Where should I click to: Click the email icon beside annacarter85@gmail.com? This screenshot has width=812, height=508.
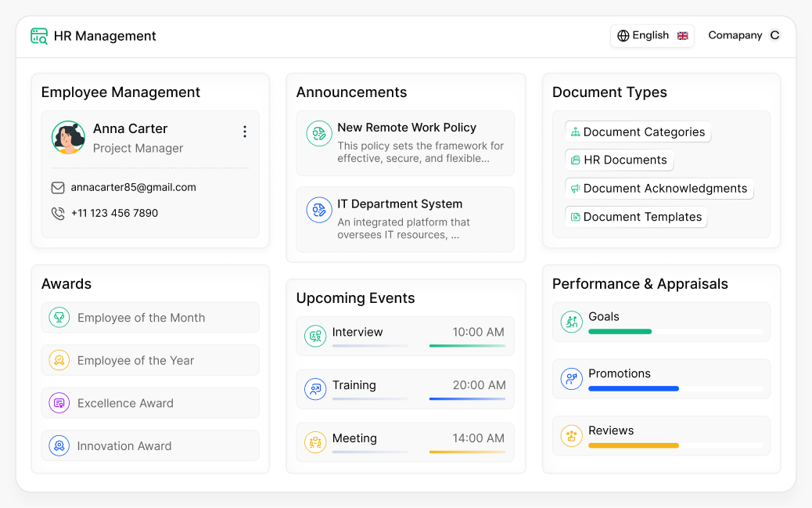[x=58, y=187]
